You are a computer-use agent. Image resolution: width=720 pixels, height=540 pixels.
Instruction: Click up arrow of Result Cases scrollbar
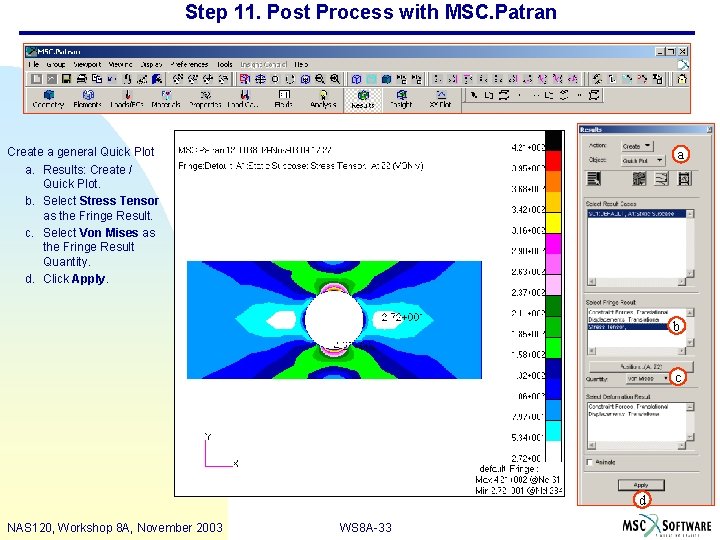(x=690, y=214)
